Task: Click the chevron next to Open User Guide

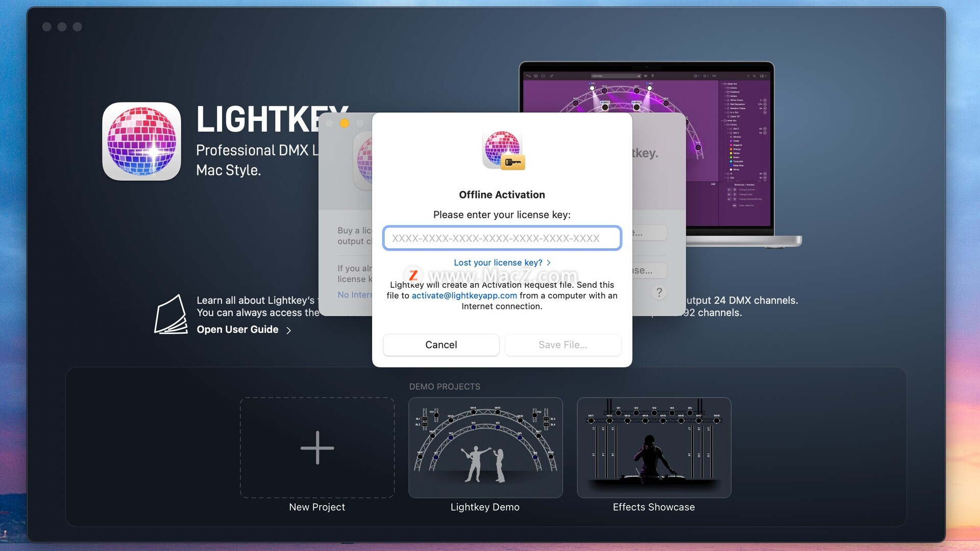Action: pos(289,331)
